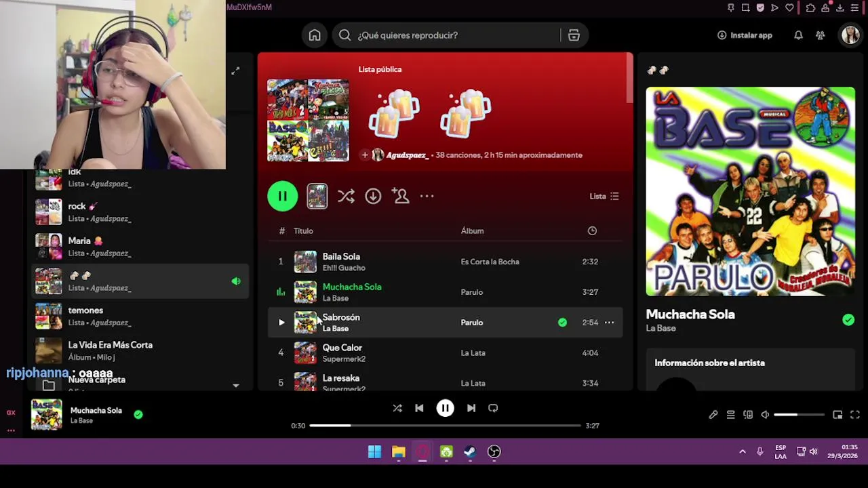Open the 'Maria' playlist in sidebar

pos(141,247)
